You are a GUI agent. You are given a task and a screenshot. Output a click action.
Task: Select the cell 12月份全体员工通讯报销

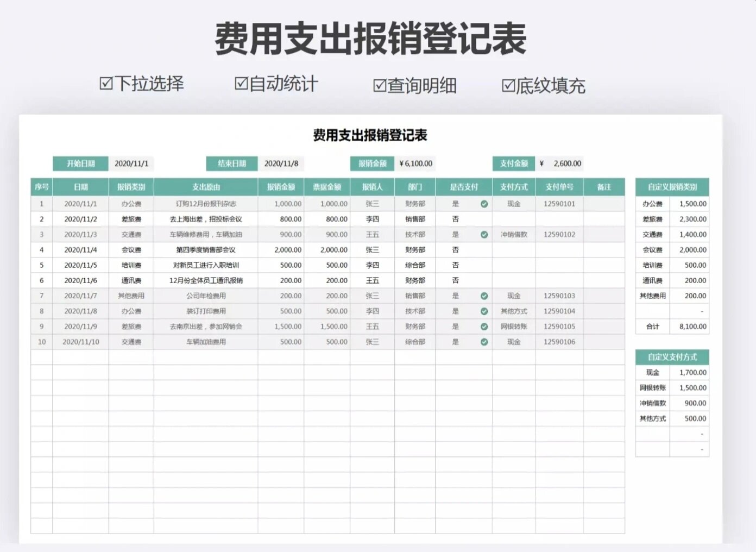(x=206, y=280)
